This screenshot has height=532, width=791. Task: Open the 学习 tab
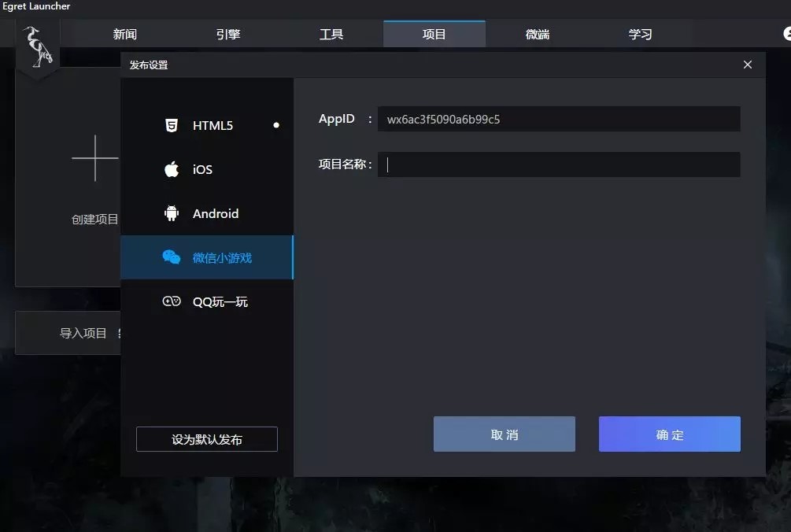640,34
